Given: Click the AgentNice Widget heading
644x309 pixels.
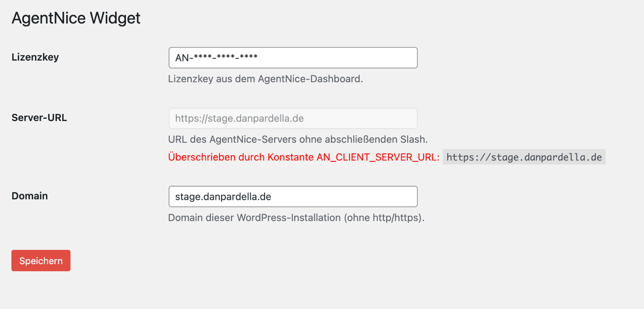Looking at the screenshot, I should pyautogui.click(x=76, y=18).
